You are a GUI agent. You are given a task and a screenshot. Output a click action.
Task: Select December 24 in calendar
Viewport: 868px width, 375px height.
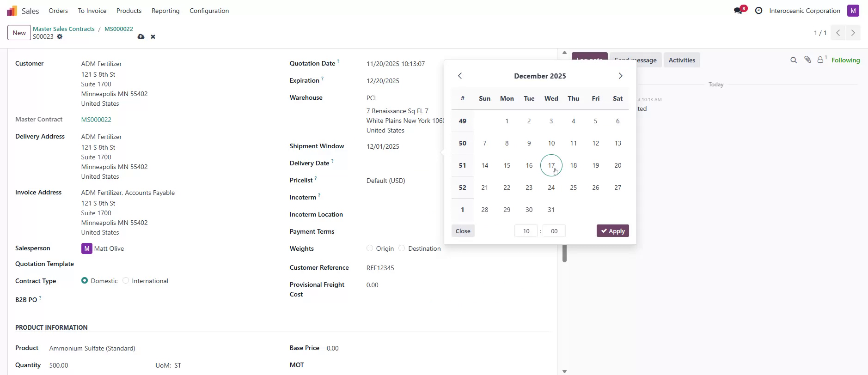551,187
